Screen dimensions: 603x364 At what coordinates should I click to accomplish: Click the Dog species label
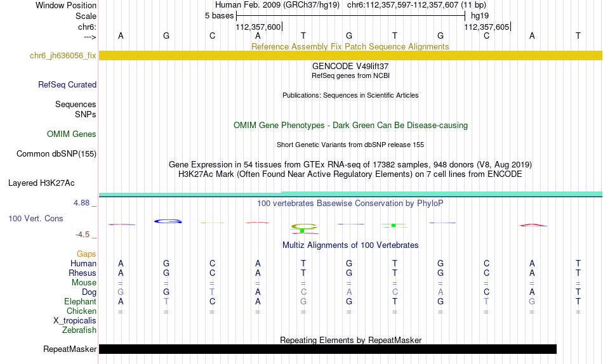tap(89, 292)
